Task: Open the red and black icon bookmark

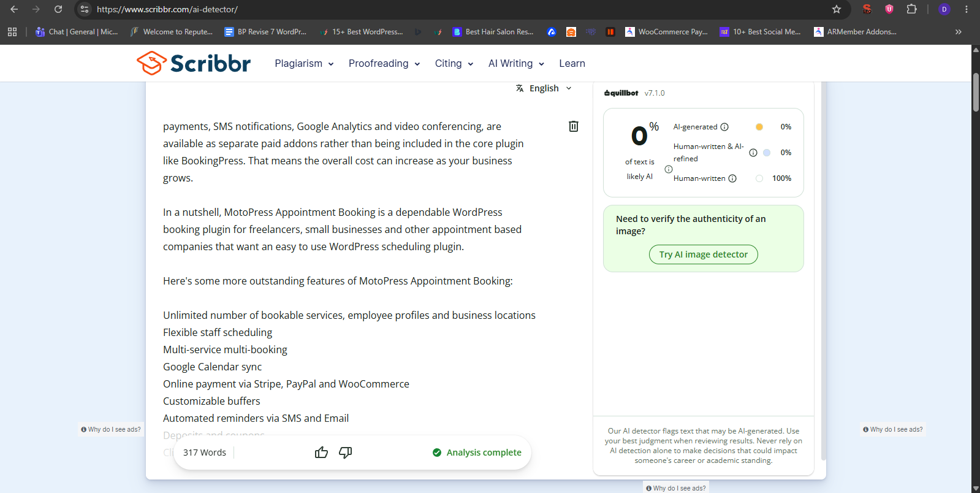Action: [610, 32]
